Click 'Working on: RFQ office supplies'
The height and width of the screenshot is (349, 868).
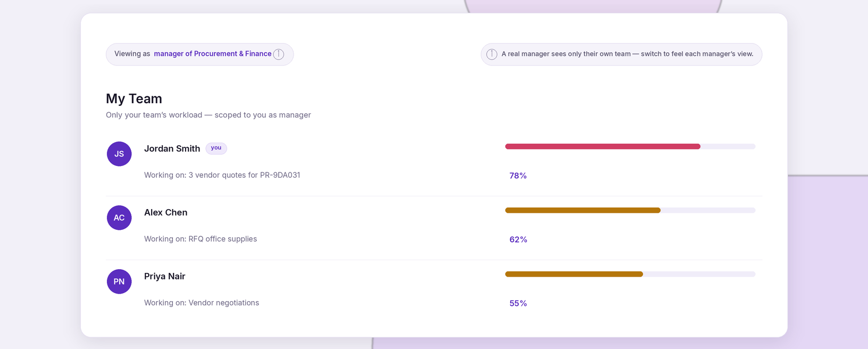pos(201,239)
